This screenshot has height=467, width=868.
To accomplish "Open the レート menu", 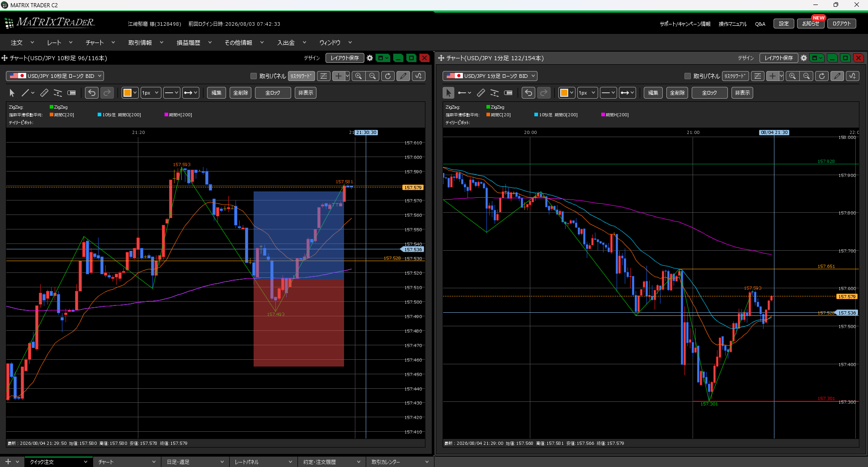I will (60, 43).
